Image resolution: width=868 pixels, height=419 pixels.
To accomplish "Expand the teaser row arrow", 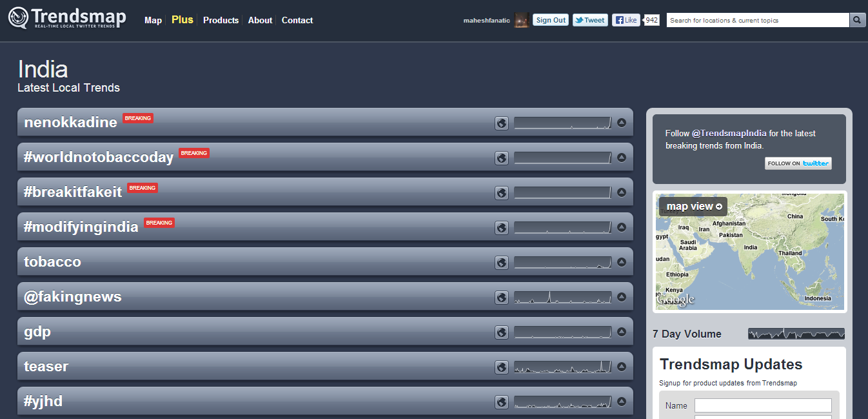I will (x=622, y=366).
